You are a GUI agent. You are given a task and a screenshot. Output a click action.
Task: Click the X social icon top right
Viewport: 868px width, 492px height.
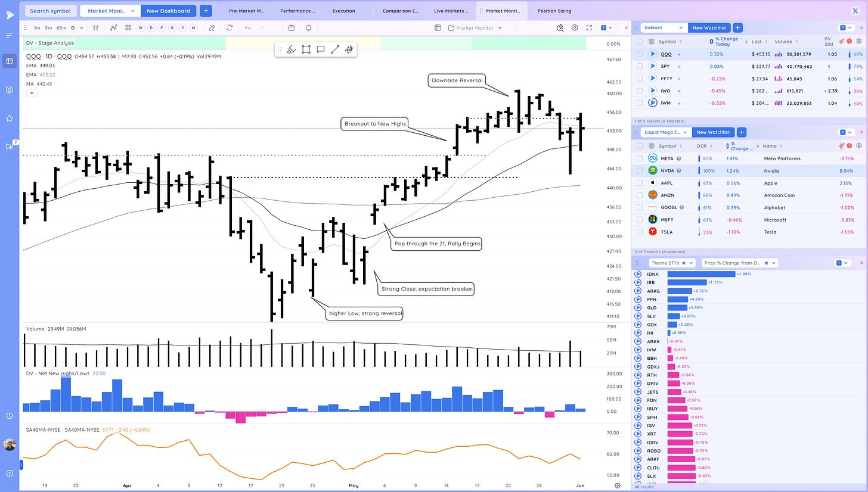pyautogui.click(x=856, y=11)
